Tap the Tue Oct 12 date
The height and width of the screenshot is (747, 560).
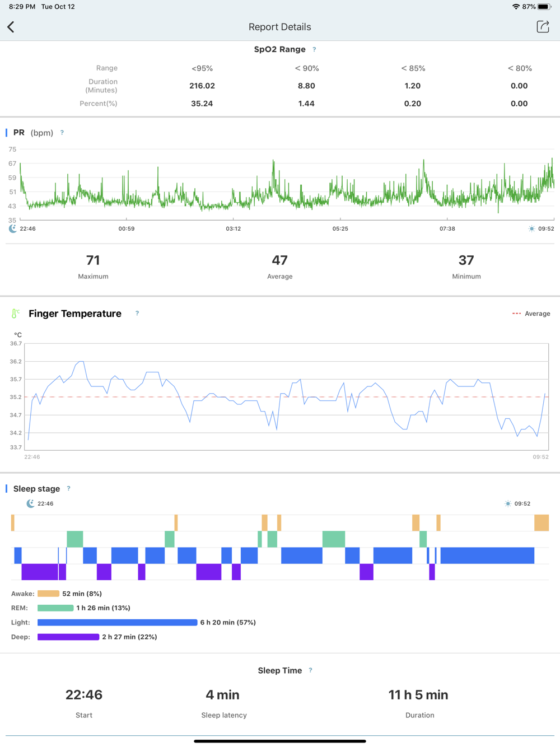(x=58, y=7)
